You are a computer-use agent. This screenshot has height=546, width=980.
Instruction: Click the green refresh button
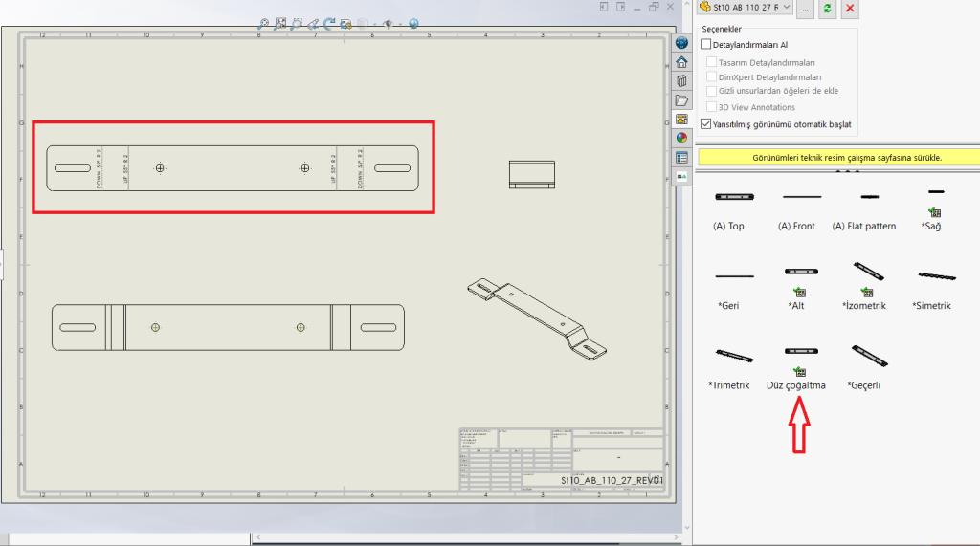tap(827, 8)
